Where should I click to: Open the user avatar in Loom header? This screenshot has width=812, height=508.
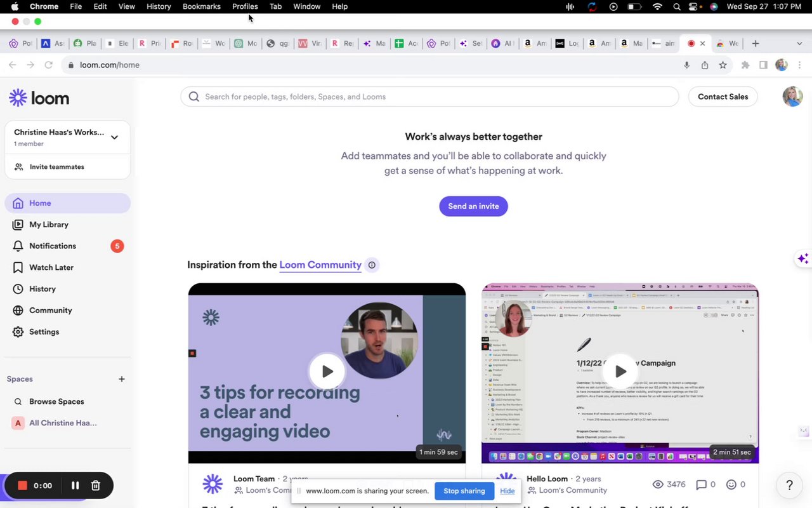pos(792,97)
